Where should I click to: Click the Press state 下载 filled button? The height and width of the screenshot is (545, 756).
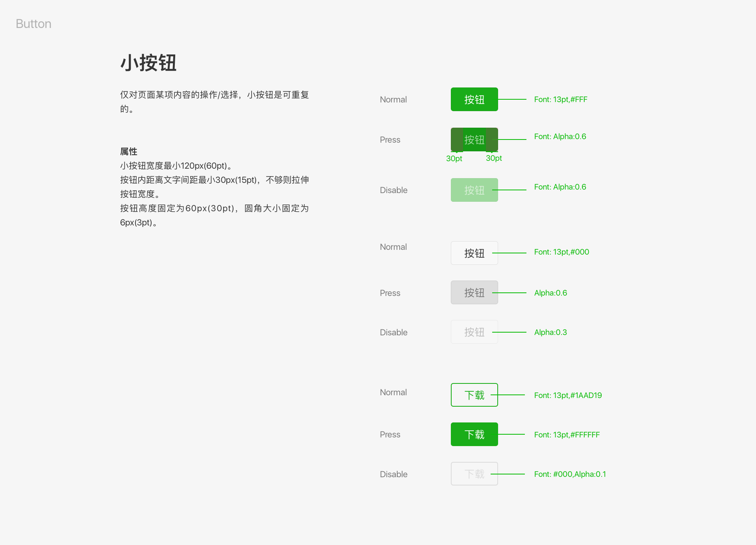(474, 434)
